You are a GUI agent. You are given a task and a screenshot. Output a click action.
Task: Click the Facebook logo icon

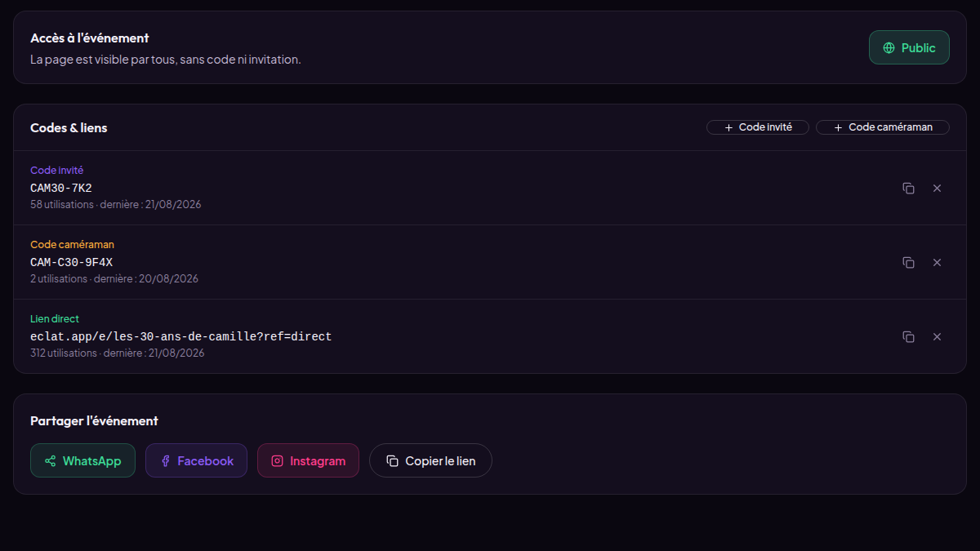(165, 461)
